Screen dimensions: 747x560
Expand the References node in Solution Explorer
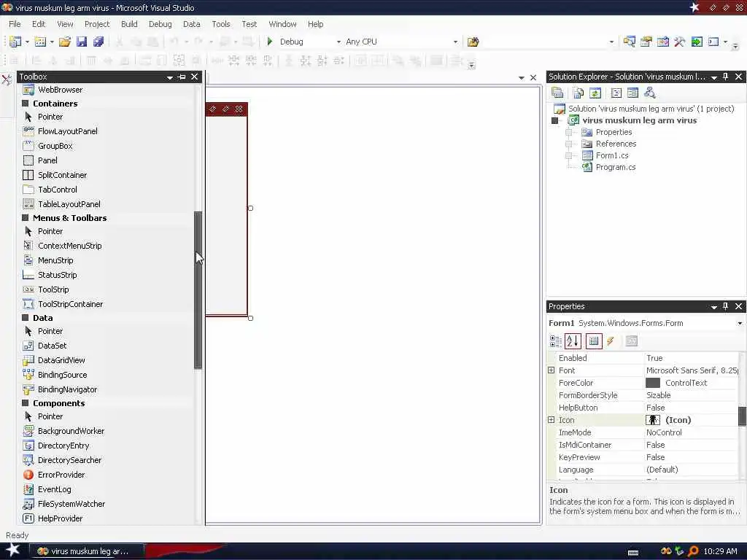click(568, 144)
